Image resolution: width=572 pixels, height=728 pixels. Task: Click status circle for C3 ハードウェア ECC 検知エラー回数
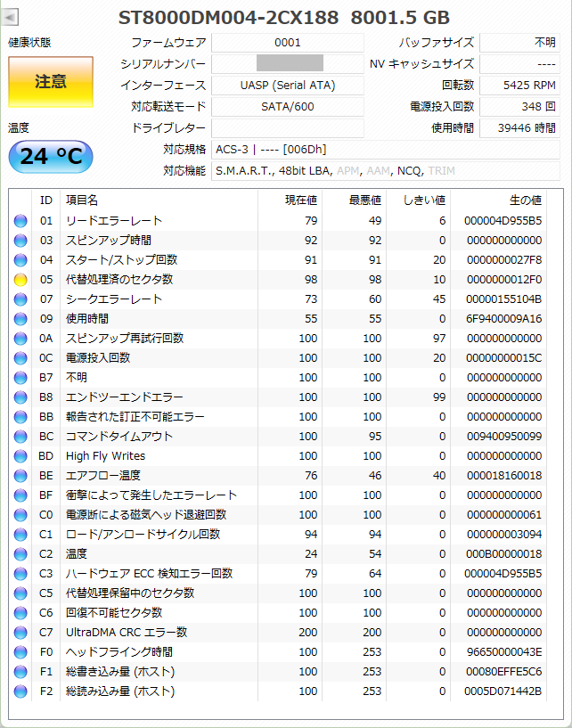click(x=20, y=574)
